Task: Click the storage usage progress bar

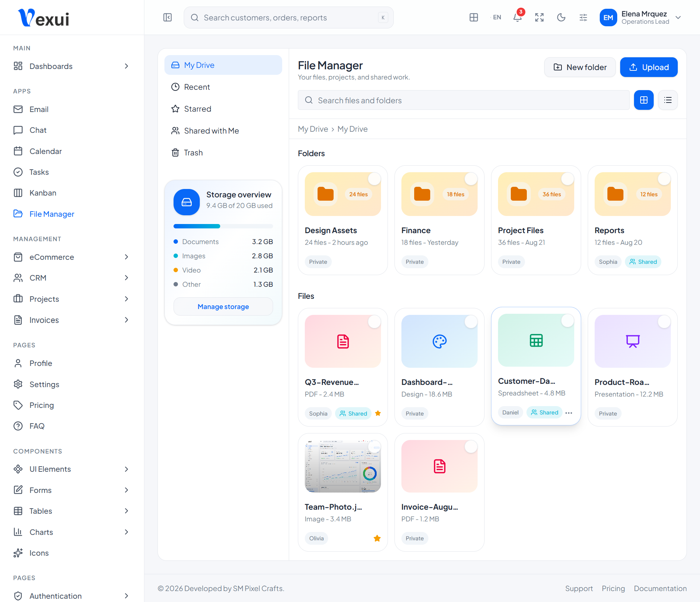Action: click(223, 226)
